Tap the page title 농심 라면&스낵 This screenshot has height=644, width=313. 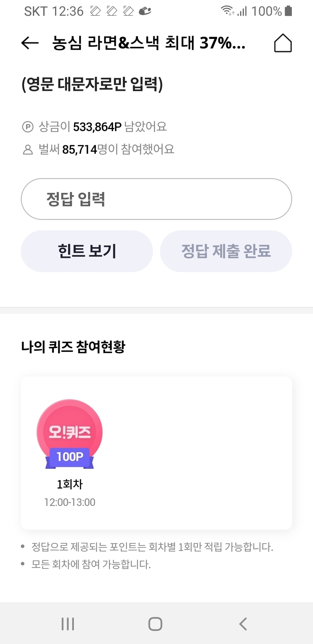(x=149, y=43)
